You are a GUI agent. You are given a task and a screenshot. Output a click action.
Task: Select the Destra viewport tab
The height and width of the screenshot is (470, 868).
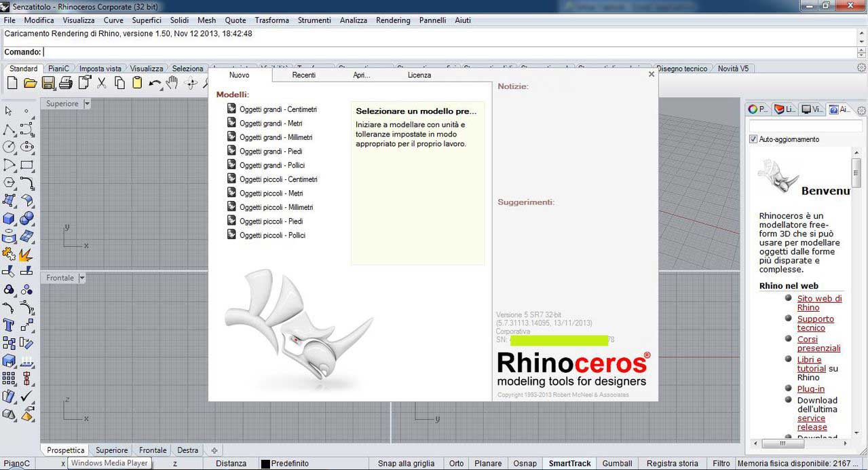[188, 450]
